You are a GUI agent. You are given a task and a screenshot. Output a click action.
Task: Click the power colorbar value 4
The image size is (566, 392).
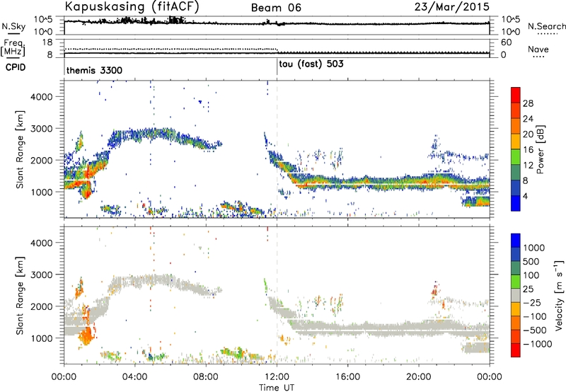click(525, 197)
